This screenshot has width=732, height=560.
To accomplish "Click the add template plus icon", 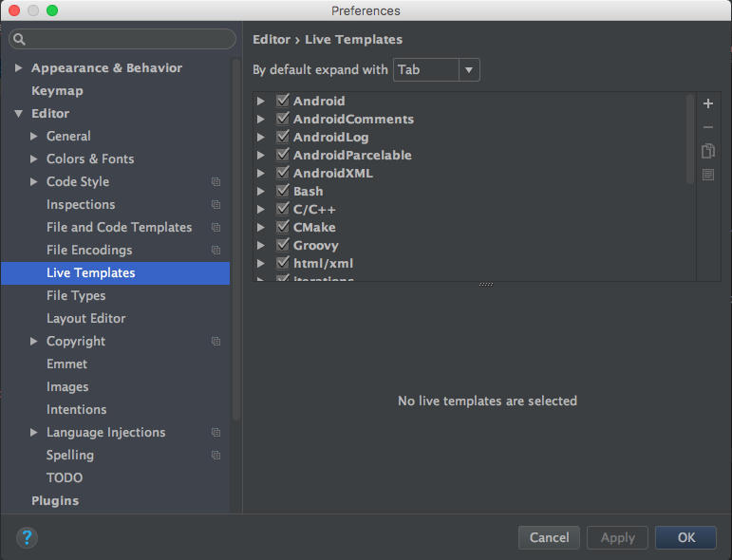I will [708, 103].
